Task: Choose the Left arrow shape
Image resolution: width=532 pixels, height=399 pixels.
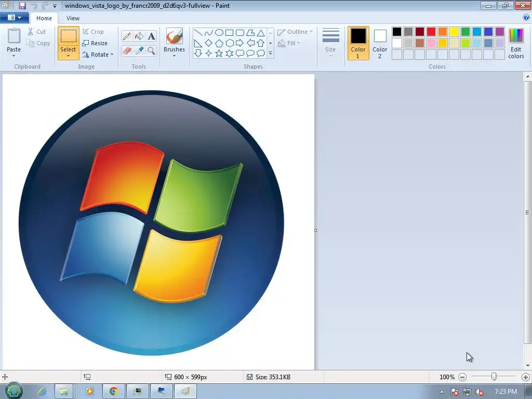Action: pyautogui.click(x=250, y=43)
